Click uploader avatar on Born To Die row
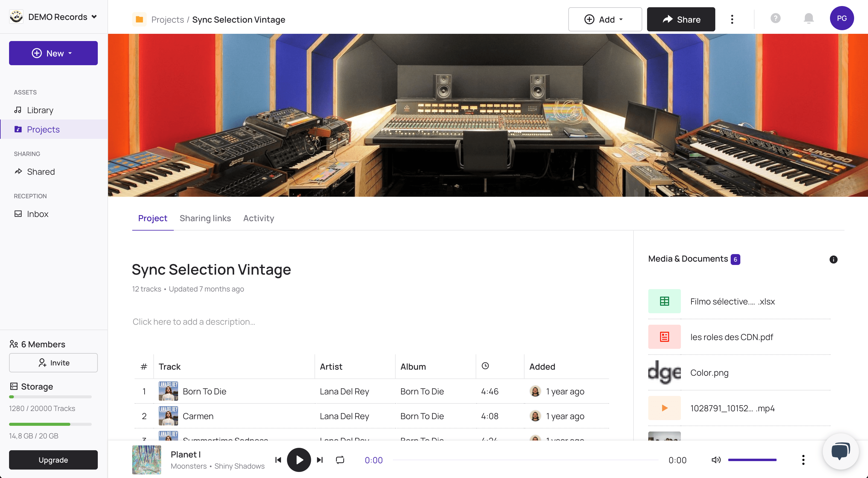This screenshot has height=478, width=868. coord(535,391)
